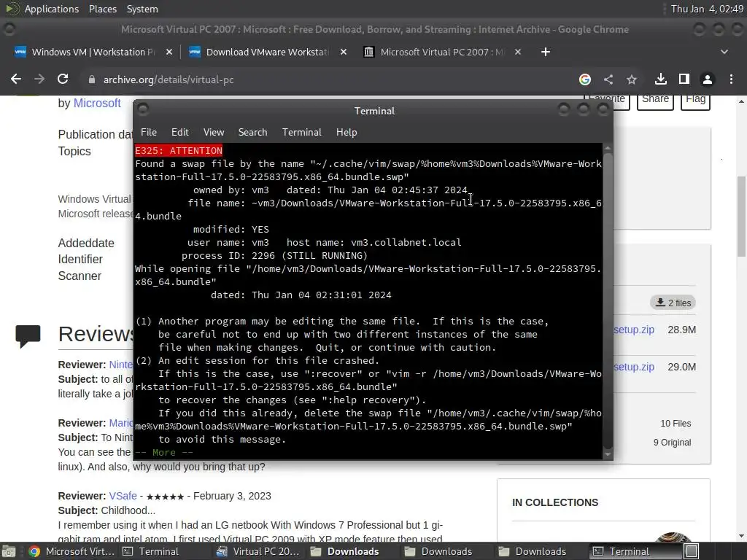Bookmark this page with the star icon
The image size is (747, 560).
tap(632, 79)
